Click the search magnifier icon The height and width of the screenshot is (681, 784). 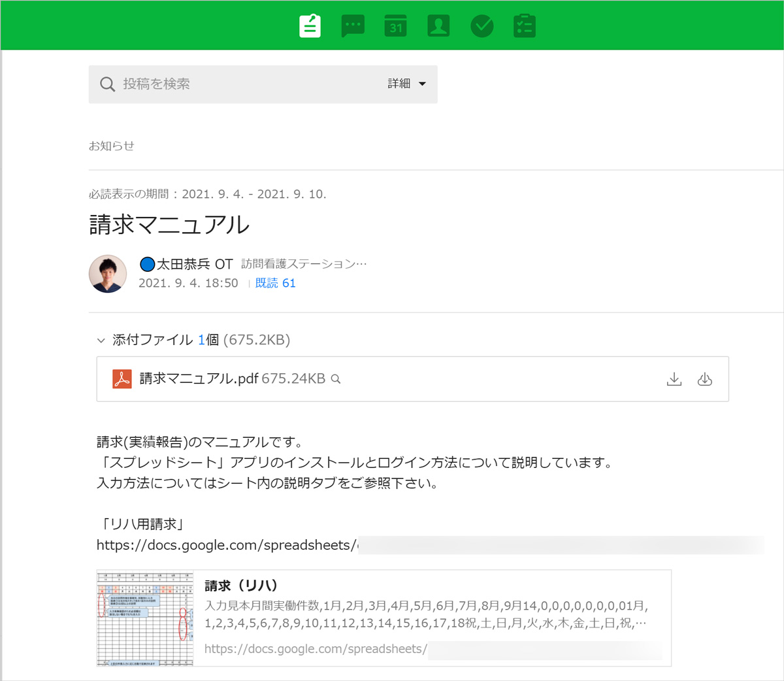point(107,84)
